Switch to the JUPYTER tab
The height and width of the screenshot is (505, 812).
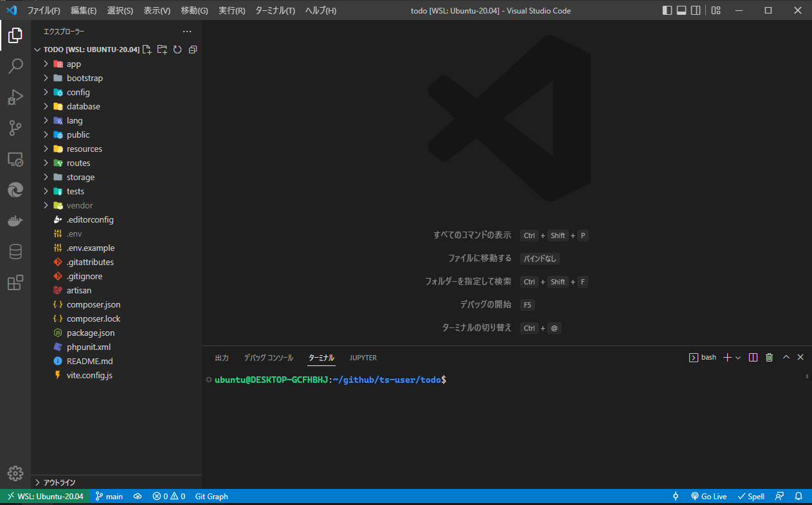coord(363,357)
